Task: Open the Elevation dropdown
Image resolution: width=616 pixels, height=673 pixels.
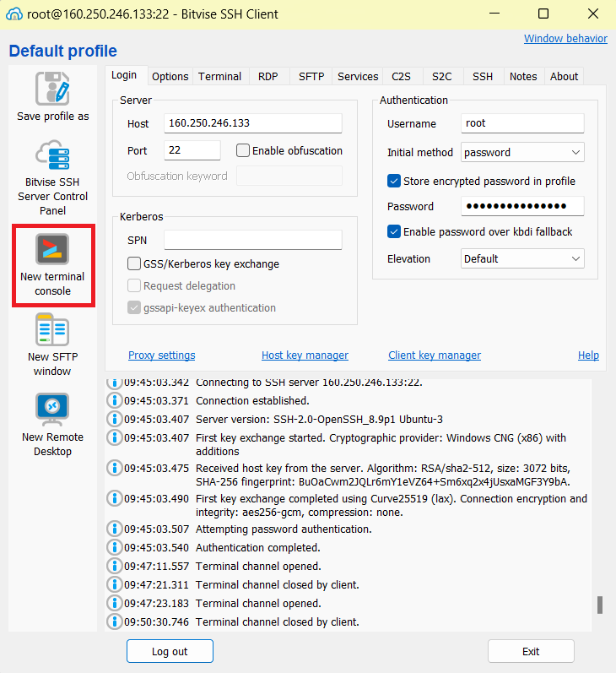Action: (522, 258)
